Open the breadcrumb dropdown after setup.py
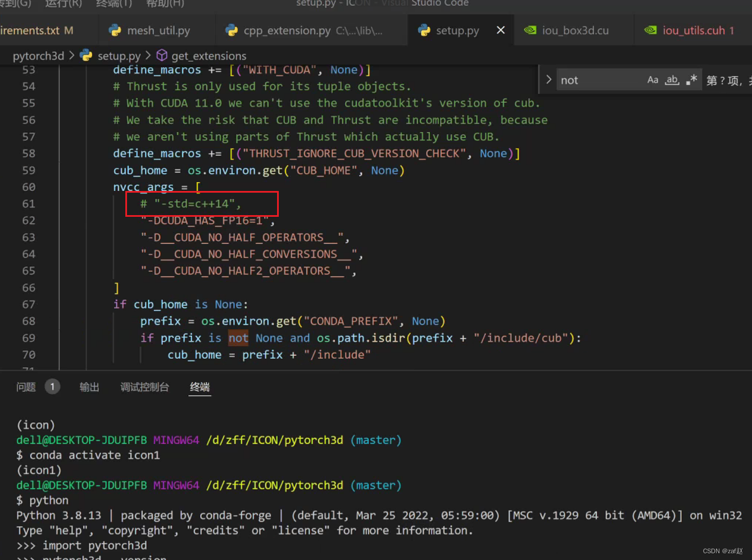This screenshot has width=752, height=560. pos(147,56)
